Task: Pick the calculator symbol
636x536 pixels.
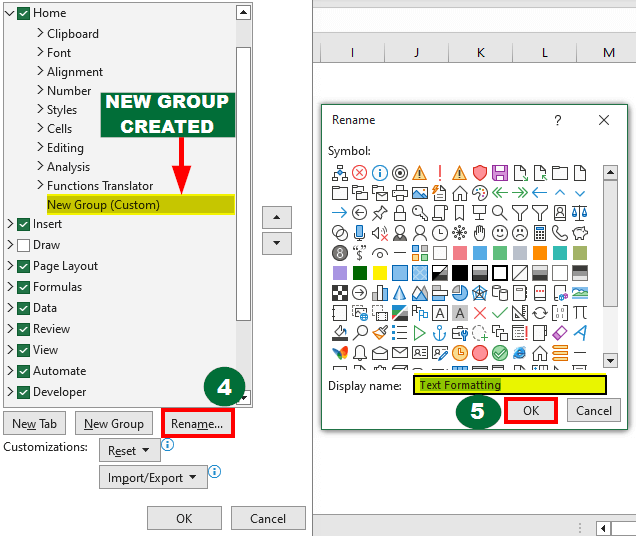Action: coord(540,233)
